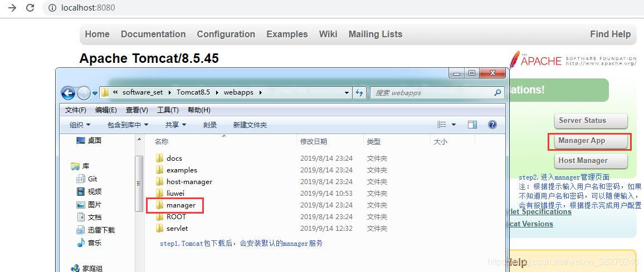Open the 查看(V) menu

(x=137, y=110)
